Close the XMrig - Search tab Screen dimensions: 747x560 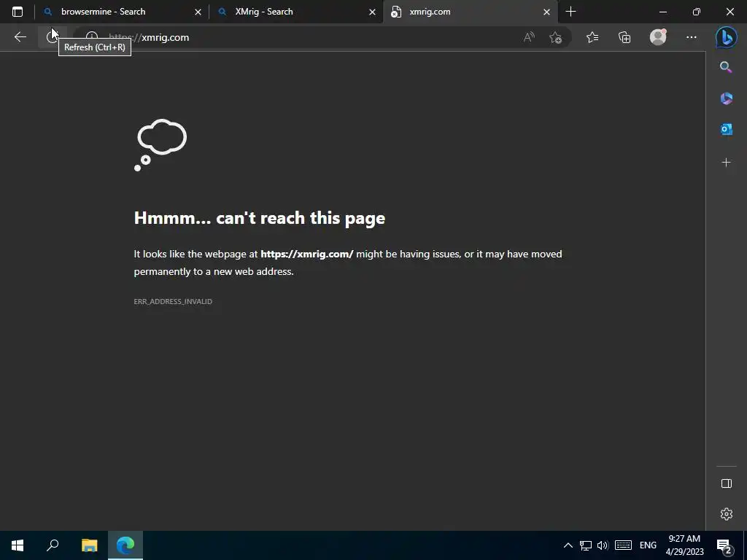click(372, 12)
